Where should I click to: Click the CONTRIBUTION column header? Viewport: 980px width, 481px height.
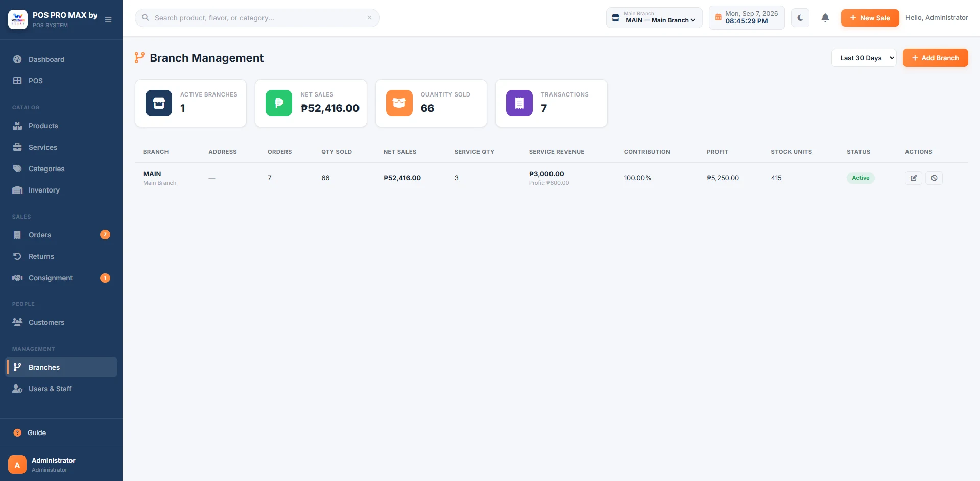[x=647, y=152]
